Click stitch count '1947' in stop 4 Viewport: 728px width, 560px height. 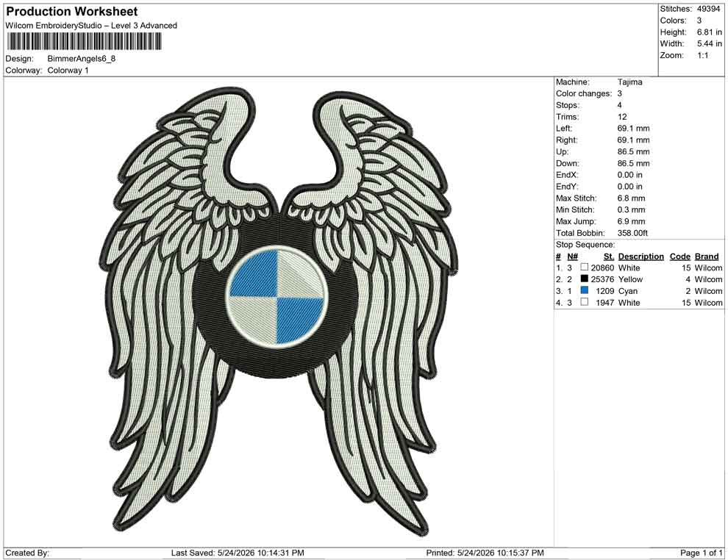click(604, 303)
